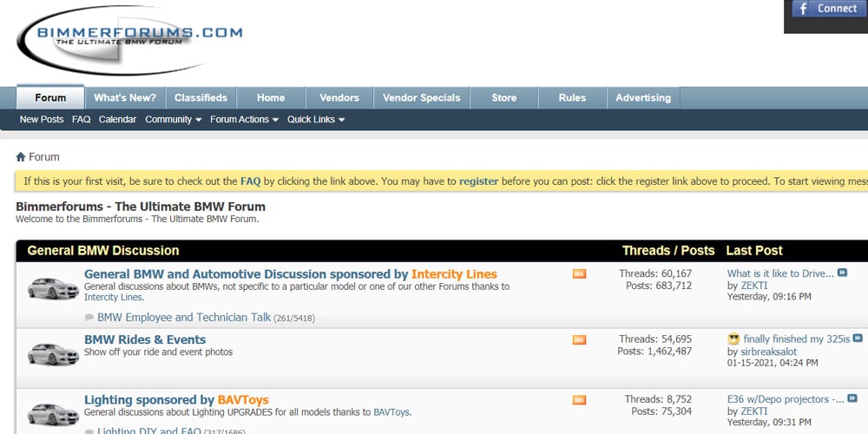Click the Facebook Connect button
This screenshot has width=868, height=434.
(x=825, y=9)
